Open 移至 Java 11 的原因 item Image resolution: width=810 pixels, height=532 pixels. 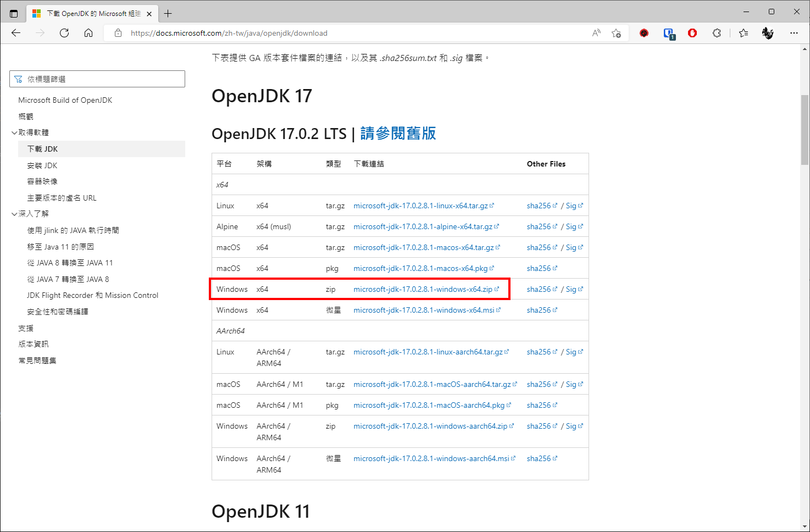(60, 247)
